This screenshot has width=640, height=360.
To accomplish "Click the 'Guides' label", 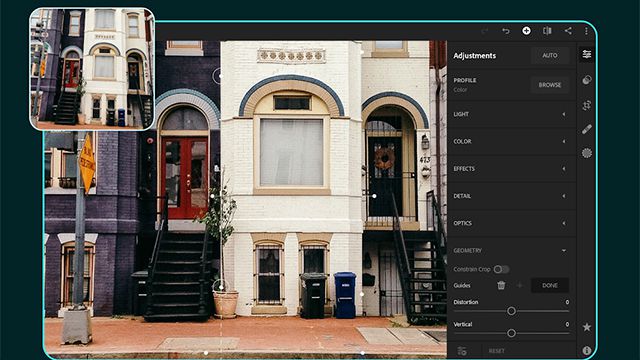I will click(462, 285).
